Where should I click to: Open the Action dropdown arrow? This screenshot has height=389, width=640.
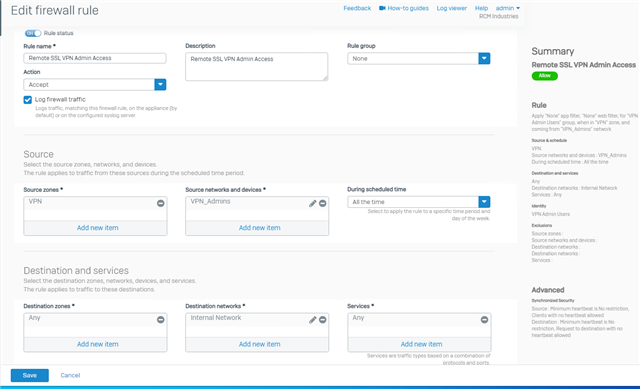[160, 84]
